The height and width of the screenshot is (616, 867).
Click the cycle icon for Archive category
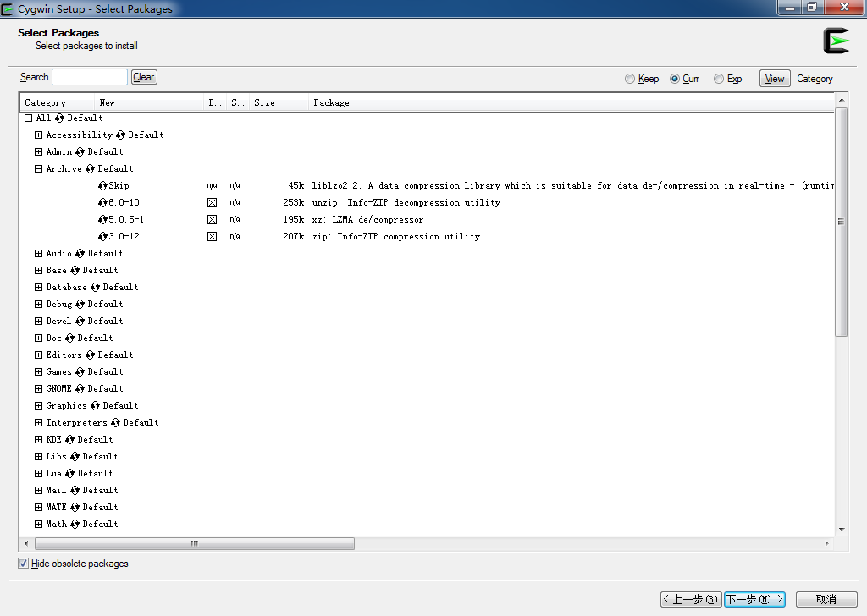point(90,169)
